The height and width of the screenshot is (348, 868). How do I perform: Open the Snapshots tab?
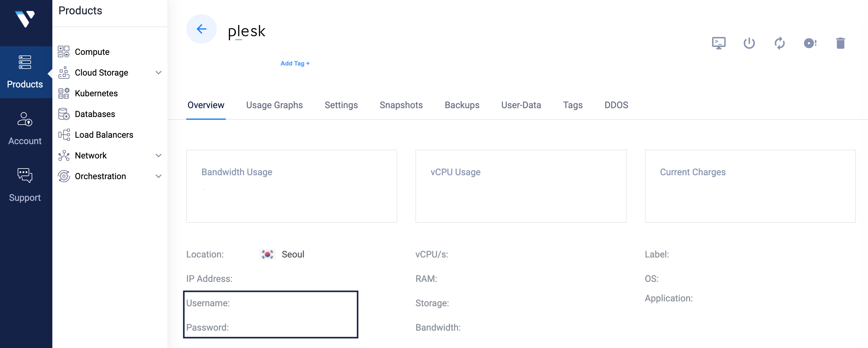pyautogui.click(x=401, y=105)
